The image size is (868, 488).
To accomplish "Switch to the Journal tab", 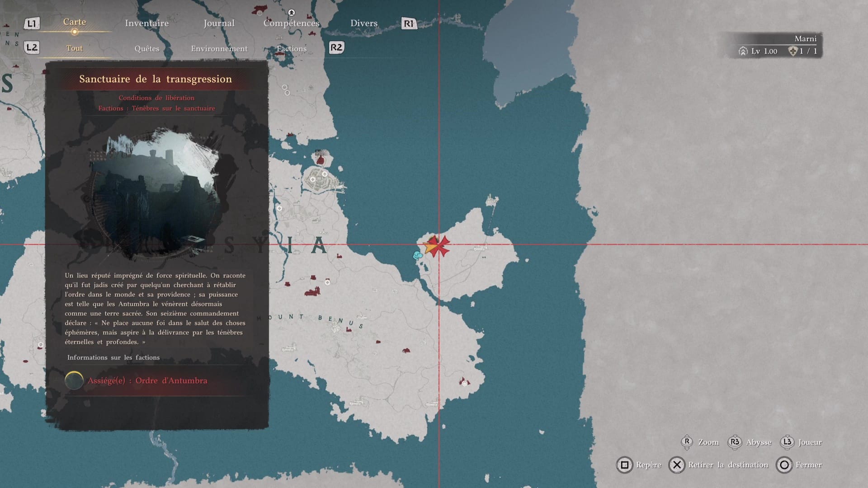I will 219,23.
